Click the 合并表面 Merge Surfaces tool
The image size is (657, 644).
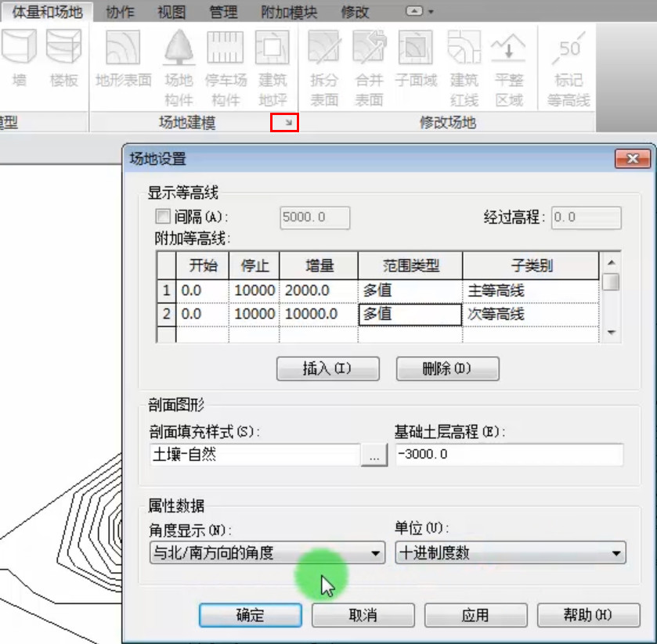pos(369,67)
